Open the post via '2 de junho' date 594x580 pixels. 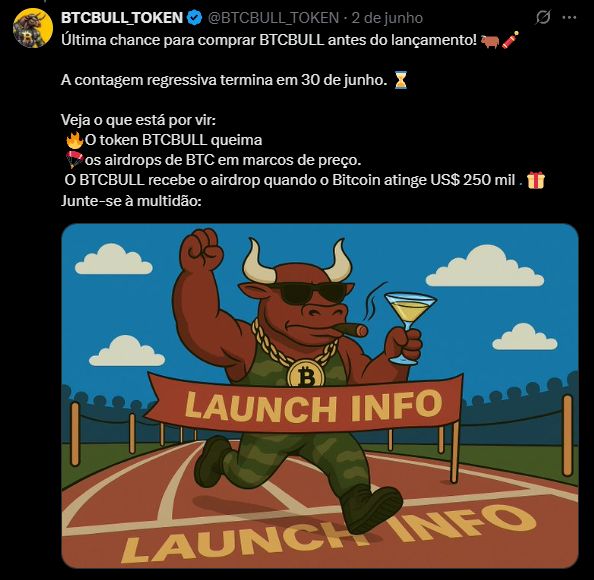pyautogui.click(x=387, y=18)
